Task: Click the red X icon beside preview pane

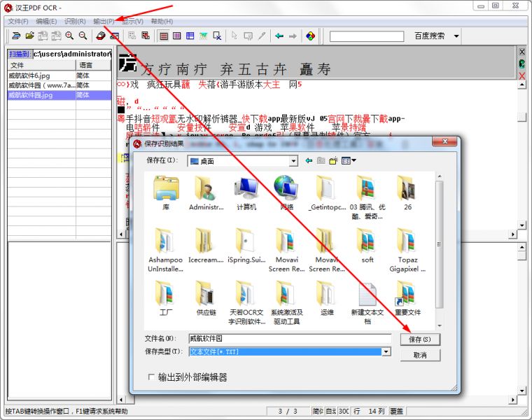Action: 521,76
